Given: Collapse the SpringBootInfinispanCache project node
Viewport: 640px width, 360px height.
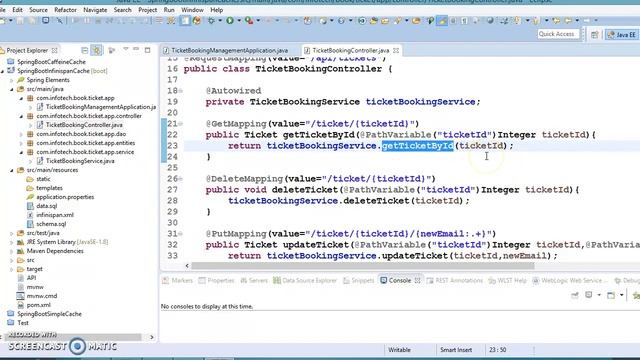Looking at the screenshot, I should tap(3, 71).
